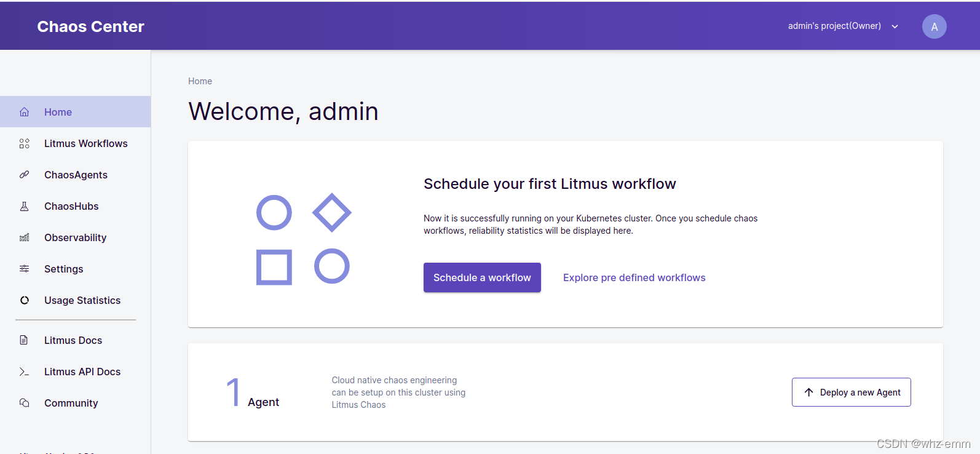Click the ChaosHubs flask icon
The height and width of the screenshot is (454, 980).
(x=25, y=206)
